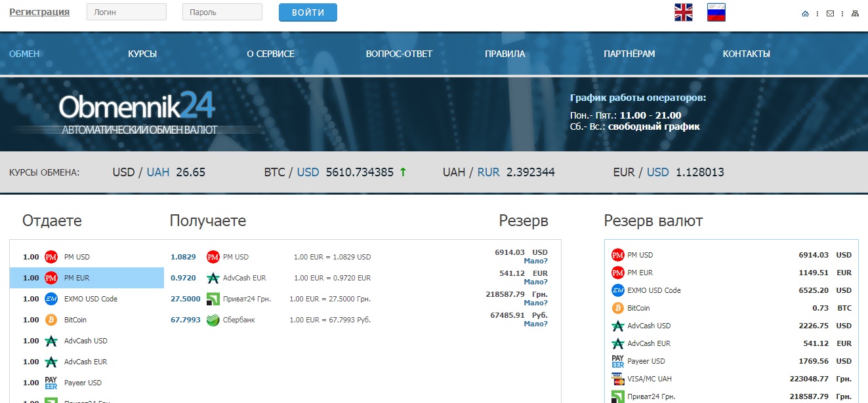
Task: Select AdvCash EUR in Получаете column
Action: click(244, 278)
